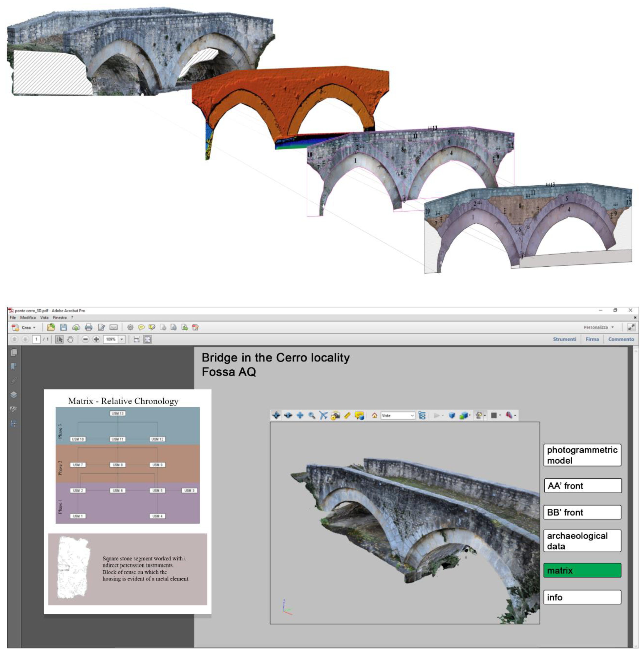Click the Print icon in toolbar
Screen dimensions: 644x654
(x=89, y=327)
